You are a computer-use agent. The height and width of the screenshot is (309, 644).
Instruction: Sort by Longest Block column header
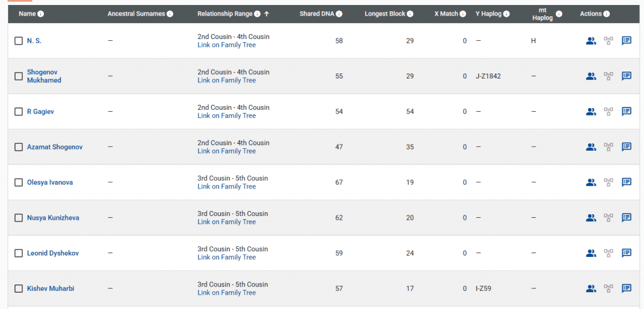click(x=385, y=14)
